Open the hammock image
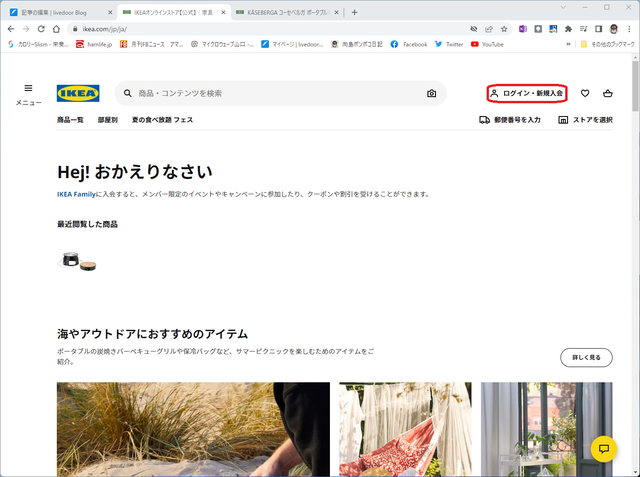This screenshot has width=640, height=477. [405, 429]
